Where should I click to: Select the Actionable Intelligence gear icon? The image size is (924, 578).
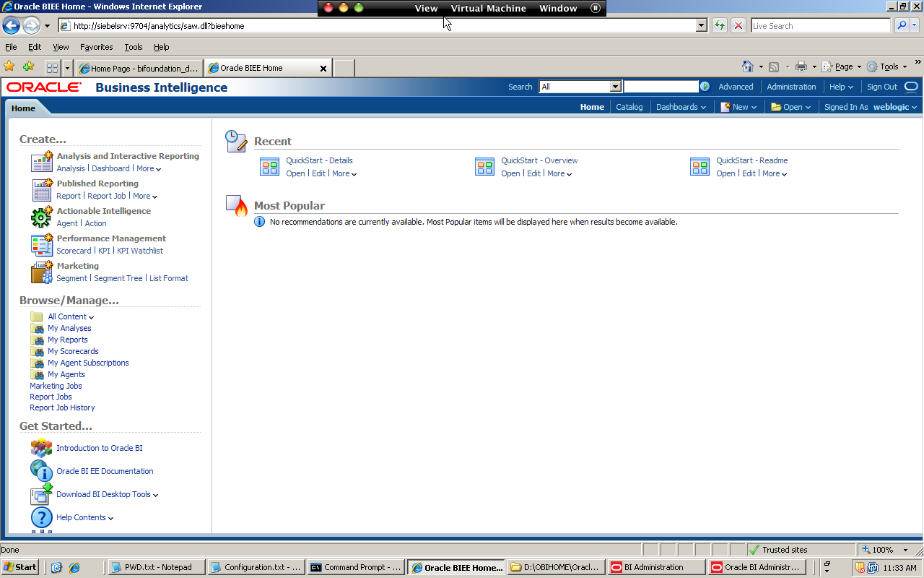coord(41,217)
